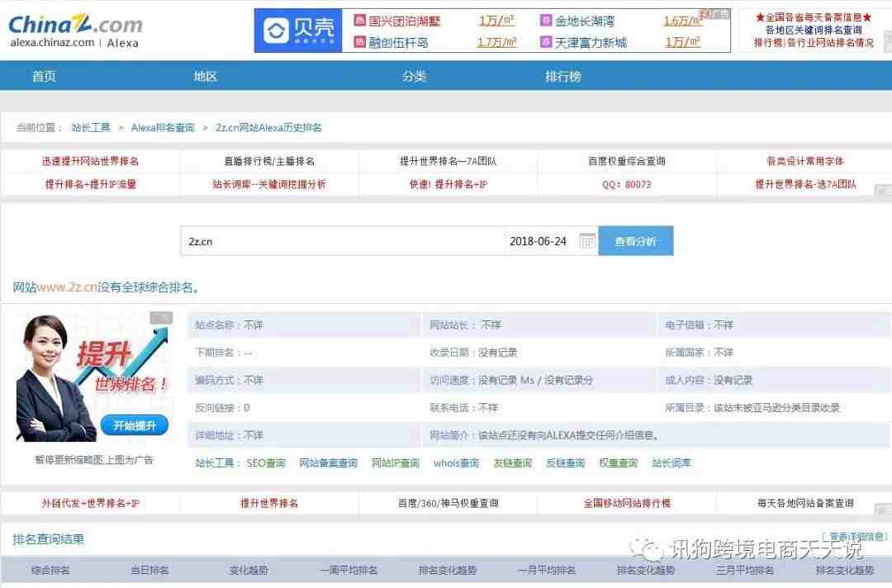Focus the 2z.cn domain input field
This screenshot has height=588, width=892.
(x=343, y=241)
